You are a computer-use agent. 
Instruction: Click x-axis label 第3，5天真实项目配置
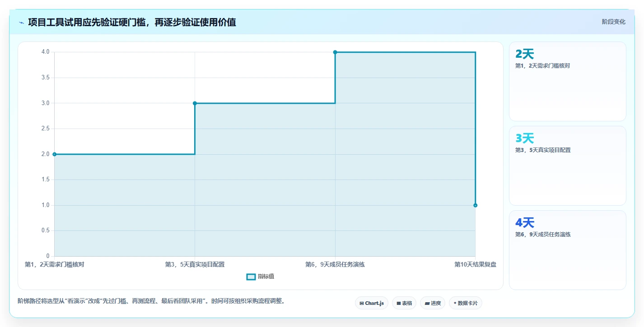coord(195,264)
